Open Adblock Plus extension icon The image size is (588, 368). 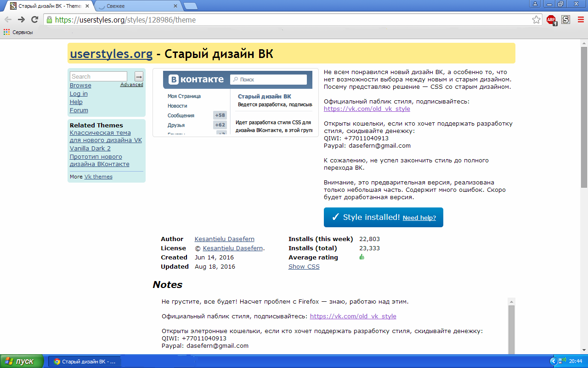pos(551,20)
